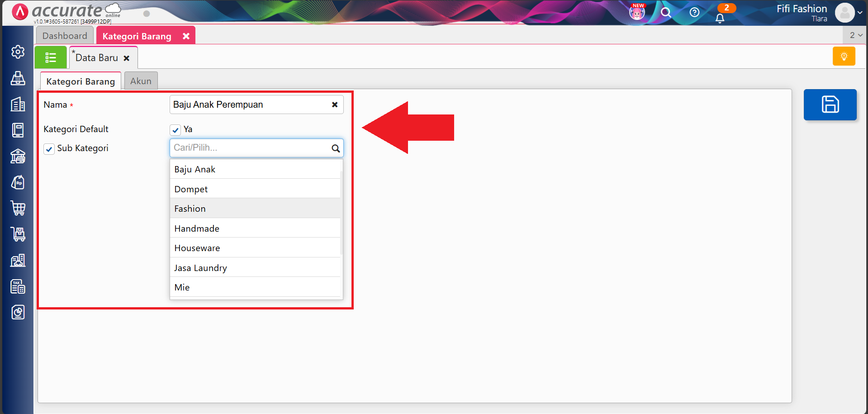Open the help question mark icon
Image resolution: width=868 pixels, height=414 pixels.
694,13
